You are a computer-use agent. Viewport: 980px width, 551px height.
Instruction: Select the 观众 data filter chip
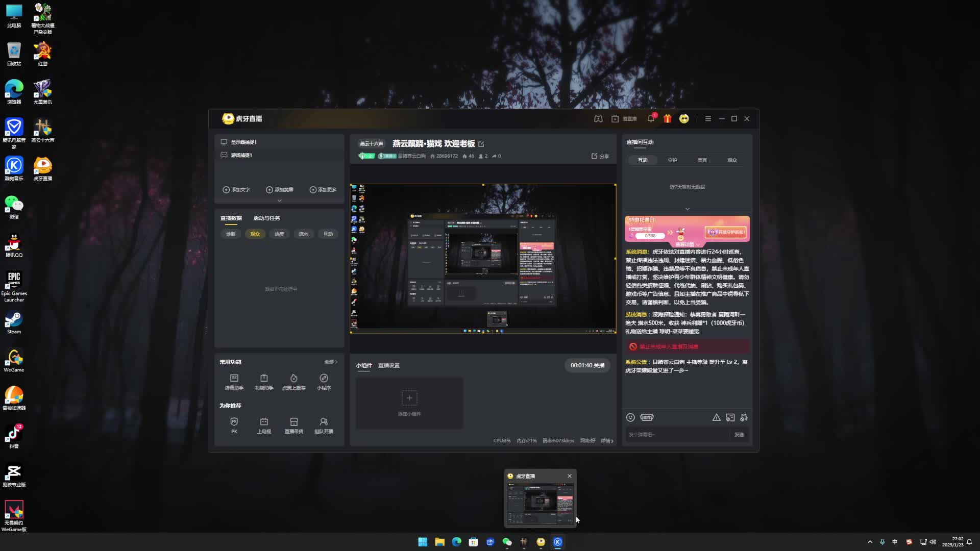(x=255, y=234)
